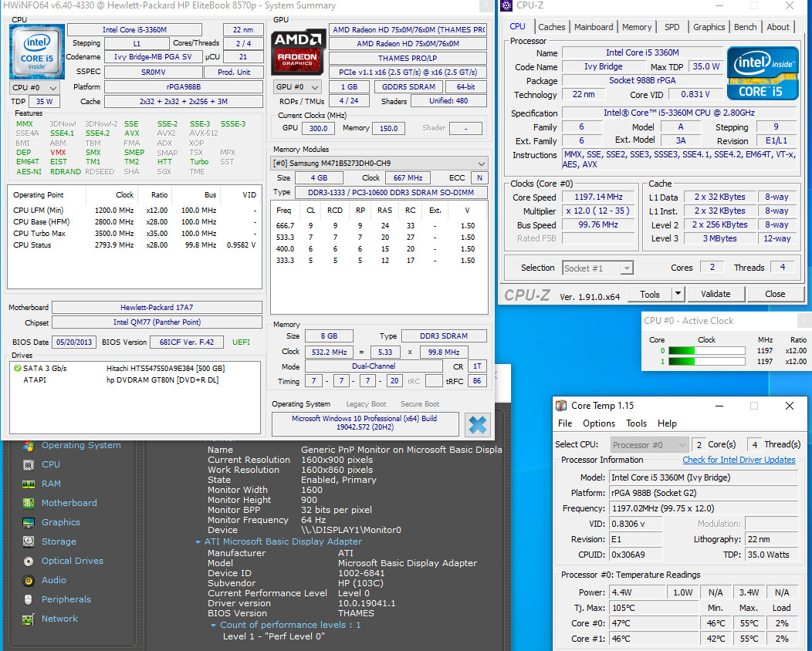Open the Socket #1 selection dropdown in CPU-Z
Screen dimensions: 812x651
[597, 268]
